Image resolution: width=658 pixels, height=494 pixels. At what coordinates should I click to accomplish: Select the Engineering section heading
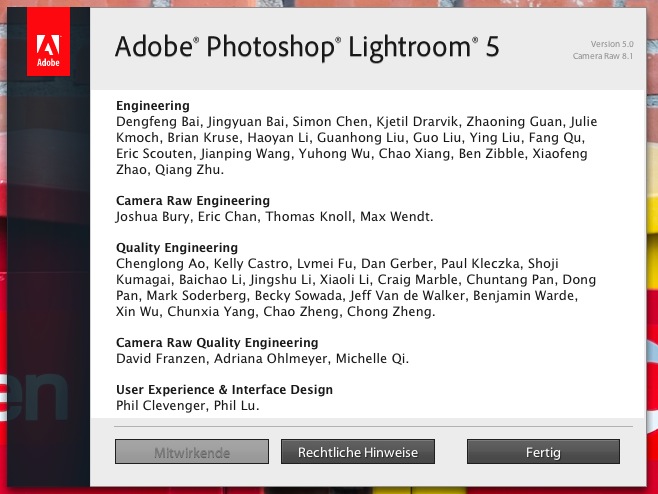point(153,105)
